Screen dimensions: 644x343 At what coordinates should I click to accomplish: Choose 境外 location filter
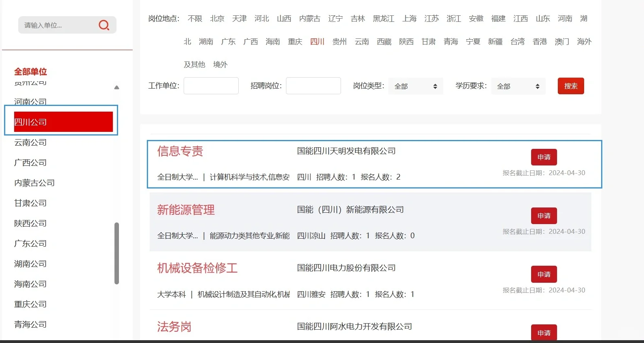tap(220, 65)
